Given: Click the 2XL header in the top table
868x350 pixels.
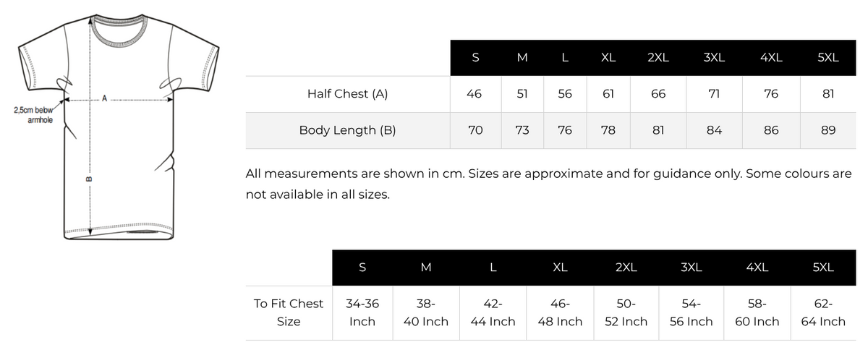Looking at the screenshot, I should click(658, 58).
